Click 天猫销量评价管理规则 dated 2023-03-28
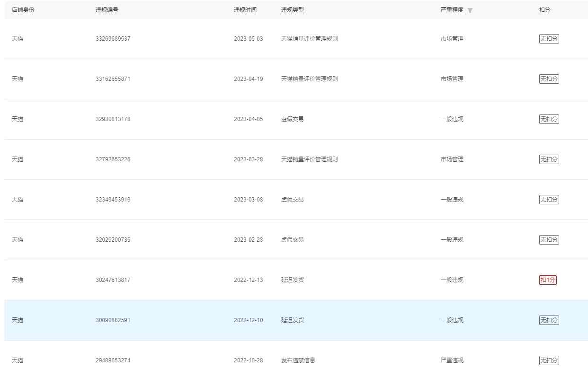 pos(310,159)
